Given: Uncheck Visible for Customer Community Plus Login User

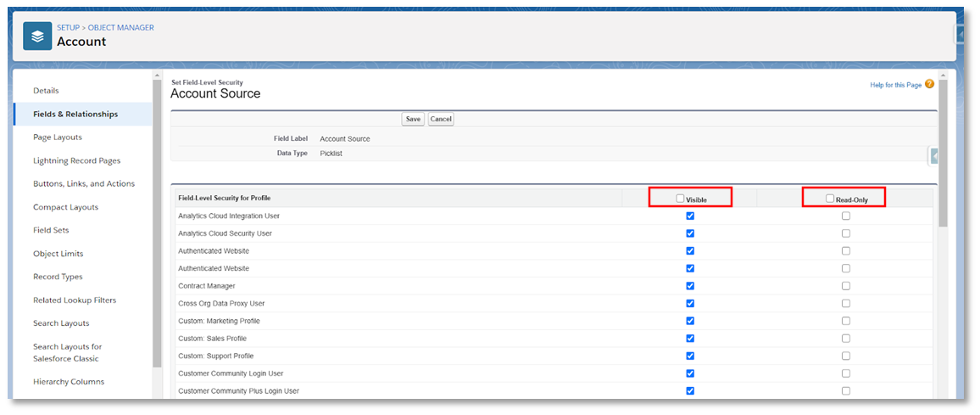Looking at the screenshot, I should [x=690, y=391].
